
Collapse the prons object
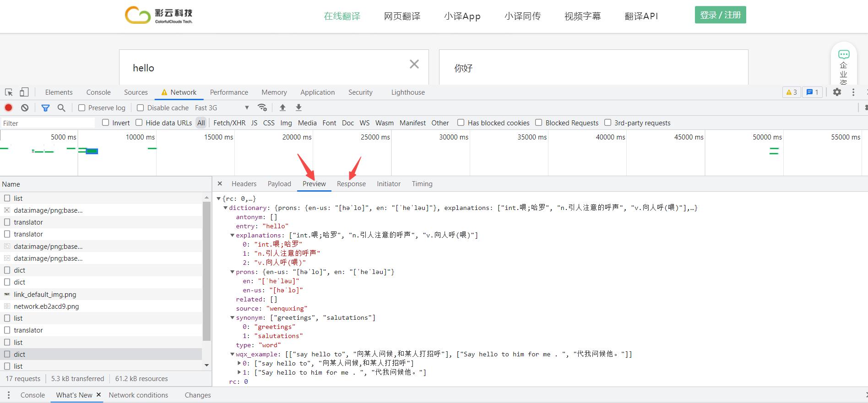233,272
